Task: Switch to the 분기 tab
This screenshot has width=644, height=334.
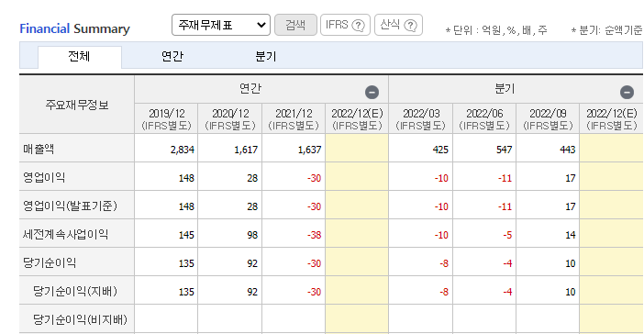Action: pos(266,56)
